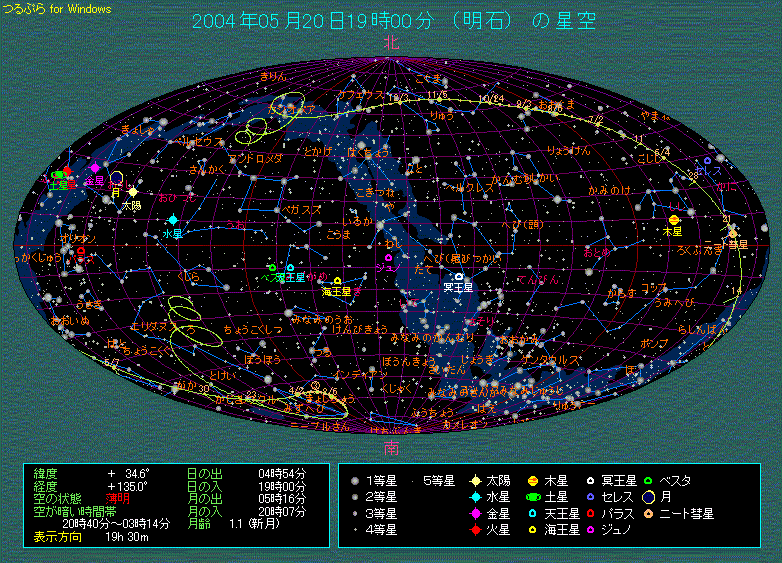
Task: Click the longitude value +135.0°
Action: (127, 486)
